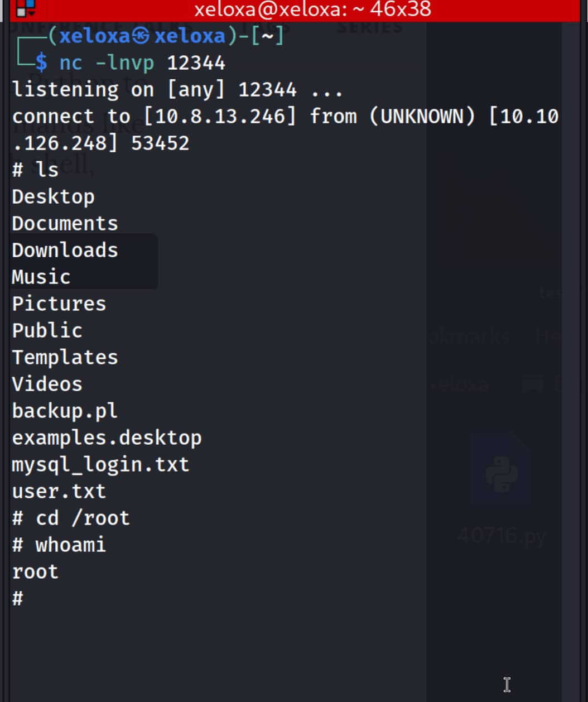Image resolution: width=588 pixels, height=702 pixels.
Task: Click the Downloads directory entry
Action: point(65,251)
